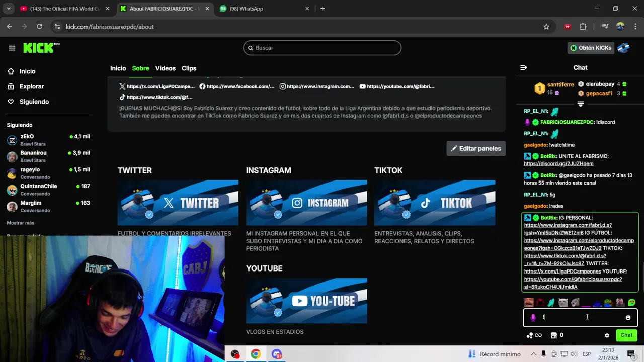644x362 pixels.
Task: Insert the teal clapping hands emote
Action: pos(551,302)
